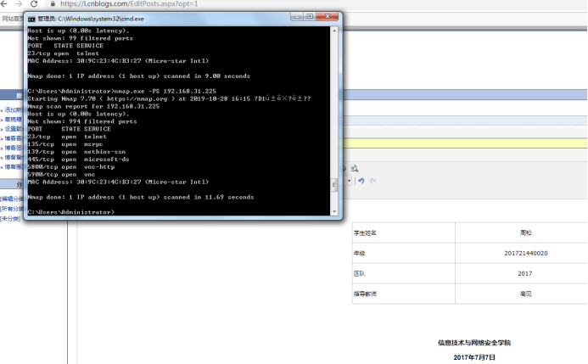The image size is (588, 364).
Task: Go forward in the browser
Action: click(19, 3)
